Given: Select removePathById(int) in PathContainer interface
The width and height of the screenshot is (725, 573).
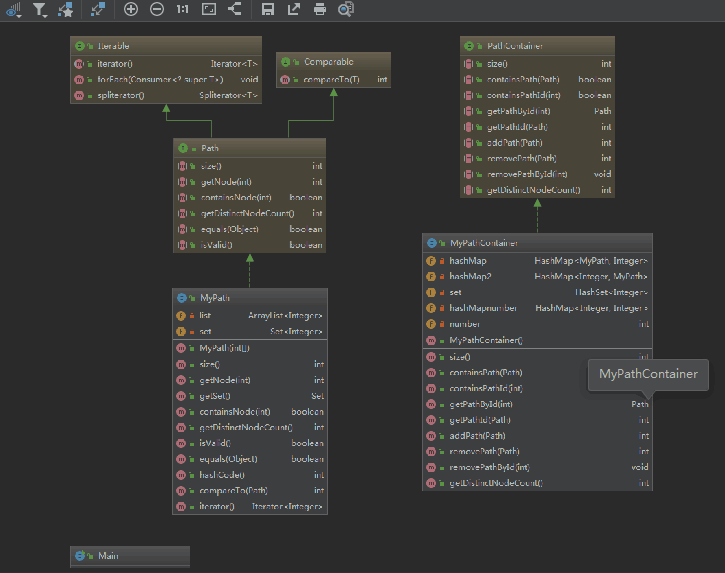Looking at the screenshot, I should (537, 174).
